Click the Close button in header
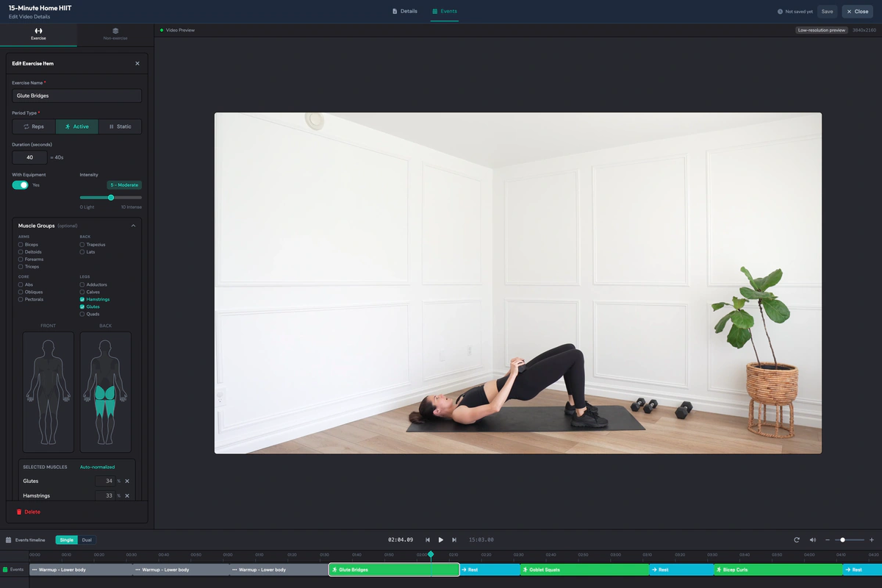 (x=857, y=12)
